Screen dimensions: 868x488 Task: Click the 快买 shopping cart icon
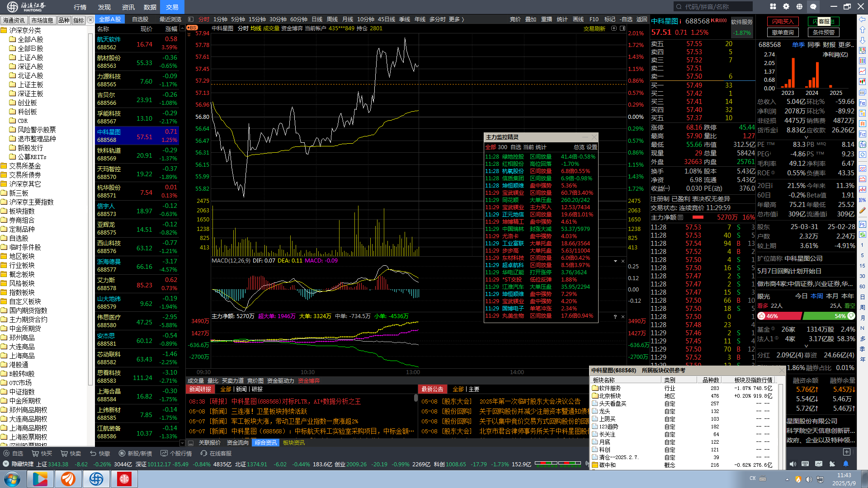pyautogui.click(x=35, y=453)
